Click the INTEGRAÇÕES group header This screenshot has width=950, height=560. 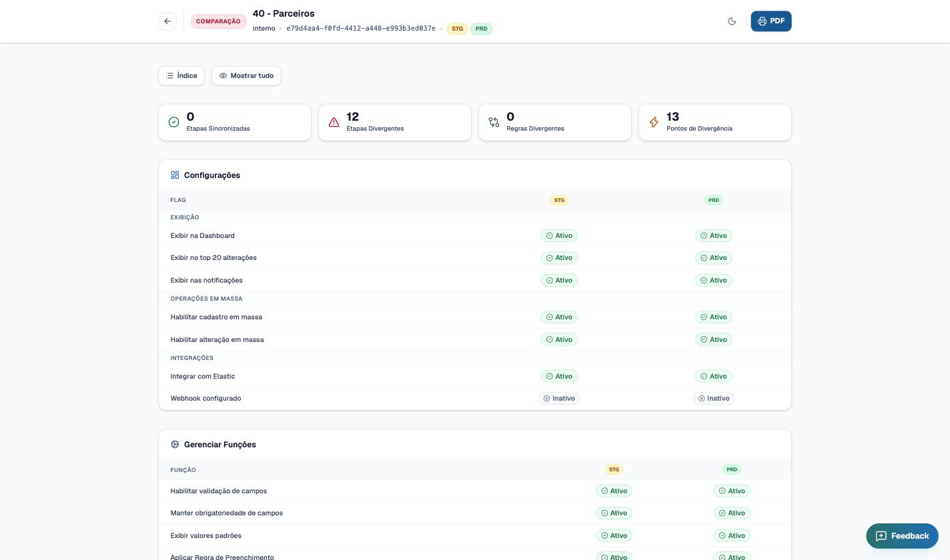coord(191,358)
